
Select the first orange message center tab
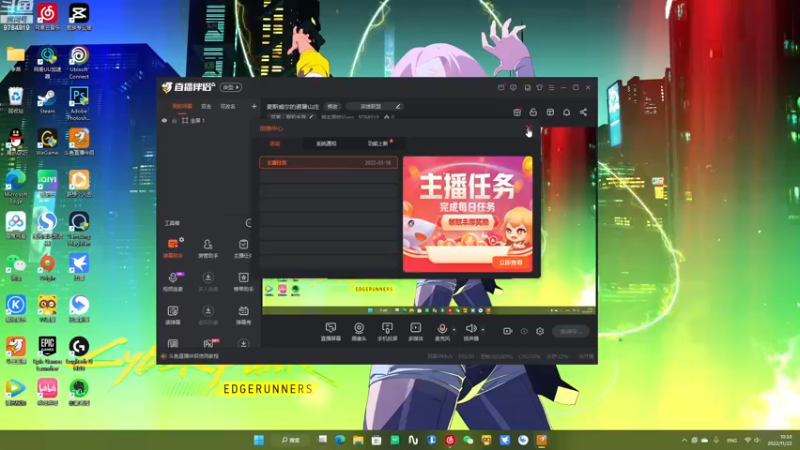pyautogui.click(x=275, y=144)
